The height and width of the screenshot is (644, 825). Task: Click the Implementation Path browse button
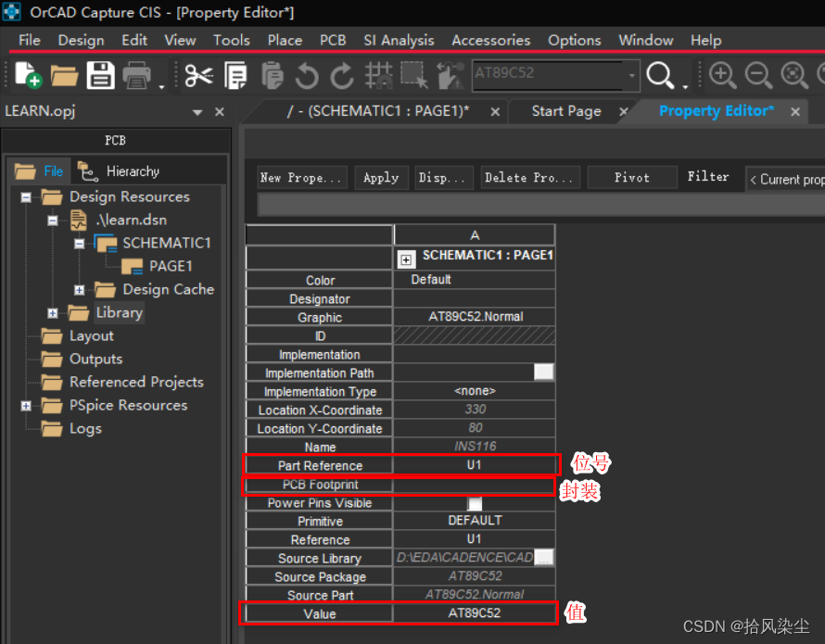[543, 372]
